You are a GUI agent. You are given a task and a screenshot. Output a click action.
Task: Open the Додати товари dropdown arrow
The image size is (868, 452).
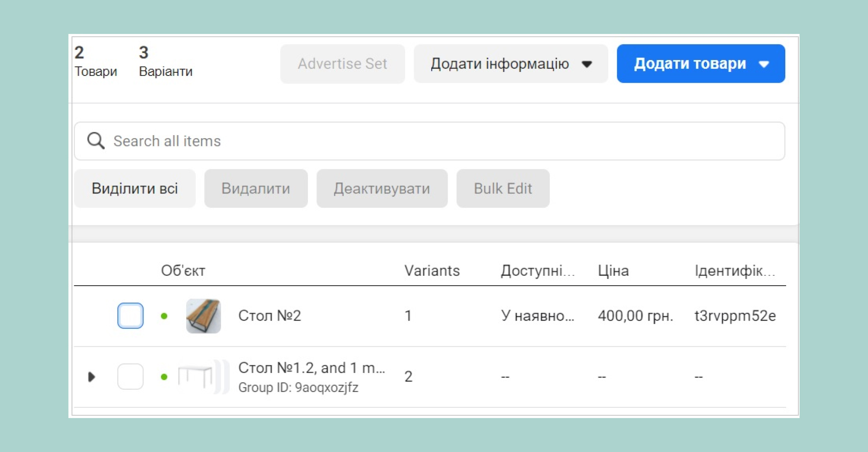point(764,64)
